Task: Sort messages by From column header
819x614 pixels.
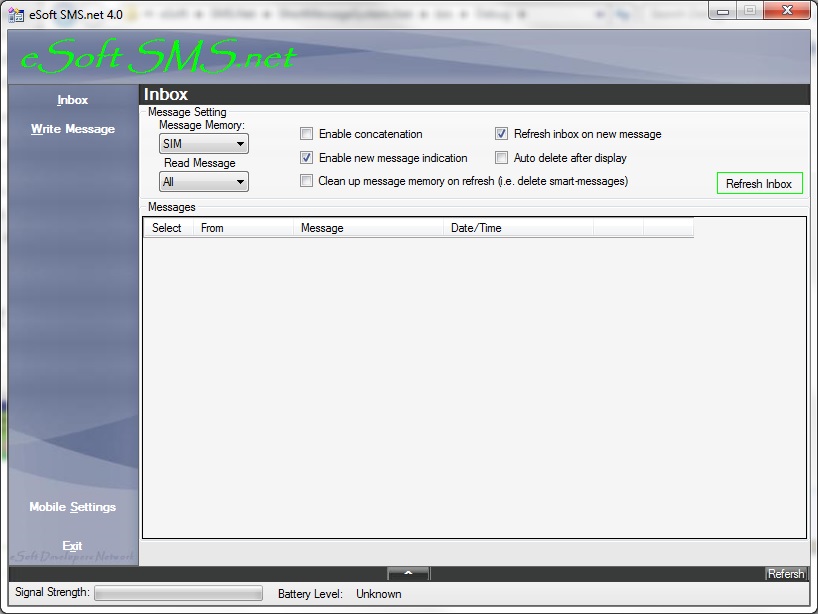Action: [243, 228]
